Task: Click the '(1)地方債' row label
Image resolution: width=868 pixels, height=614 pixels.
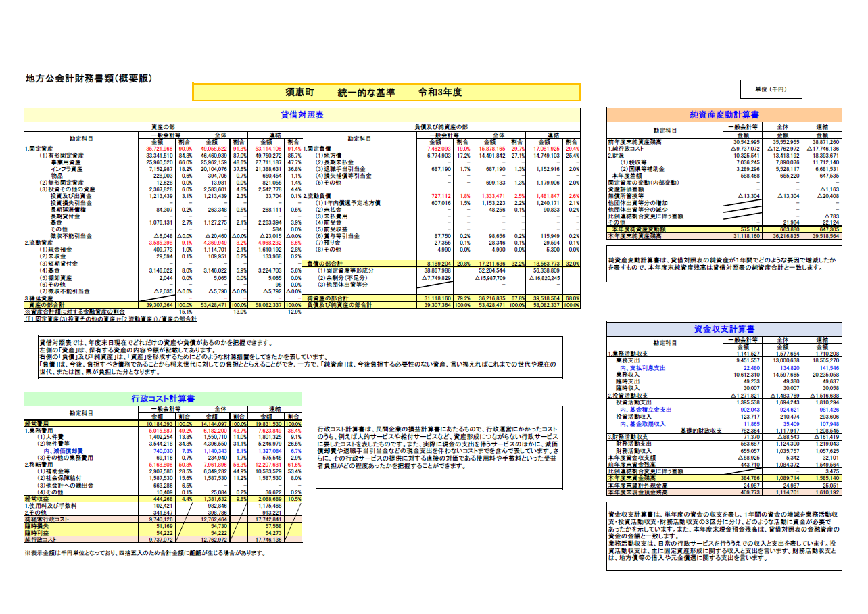Action: 329,156
